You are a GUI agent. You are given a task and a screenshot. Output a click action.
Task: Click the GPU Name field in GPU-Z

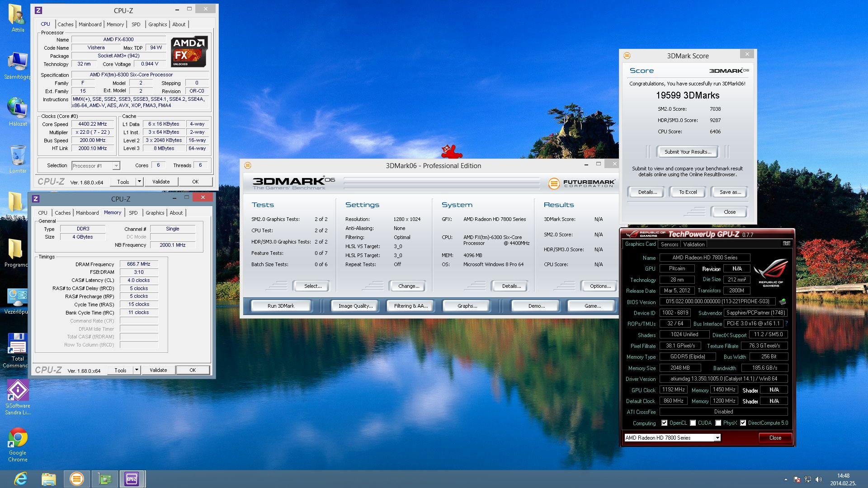tap(704, 258)
